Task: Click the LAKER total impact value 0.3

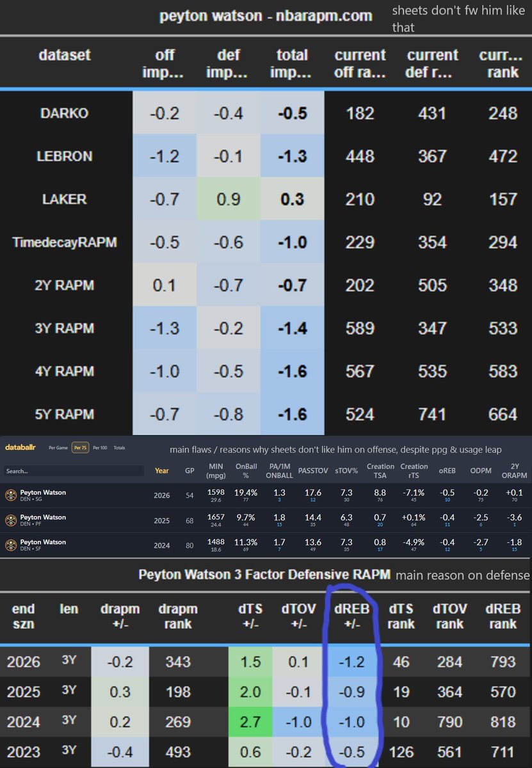Action: 292,199
